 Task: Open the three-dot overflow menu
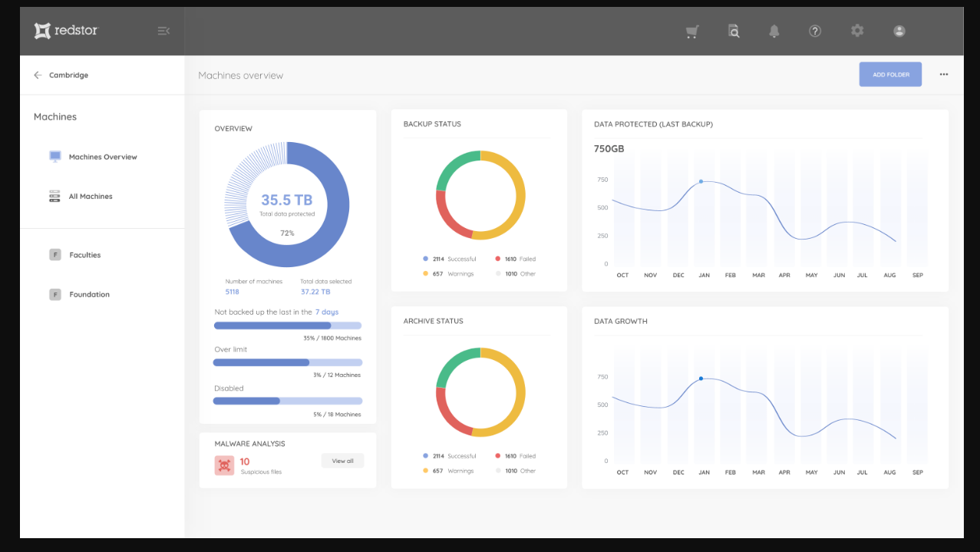(x=944, y=74)
